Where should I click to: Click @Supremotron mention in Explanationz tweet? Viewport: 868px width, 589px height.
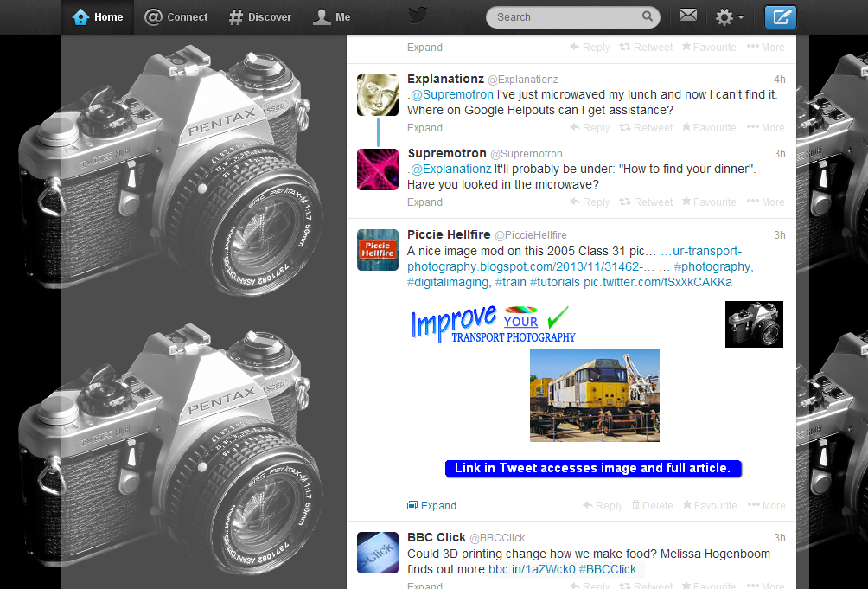(451, 94)
